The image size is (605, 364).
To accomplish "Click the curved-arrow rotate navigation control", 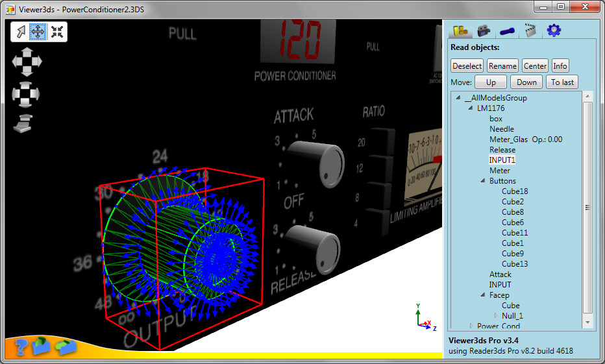I will click(x=27, y=93).
